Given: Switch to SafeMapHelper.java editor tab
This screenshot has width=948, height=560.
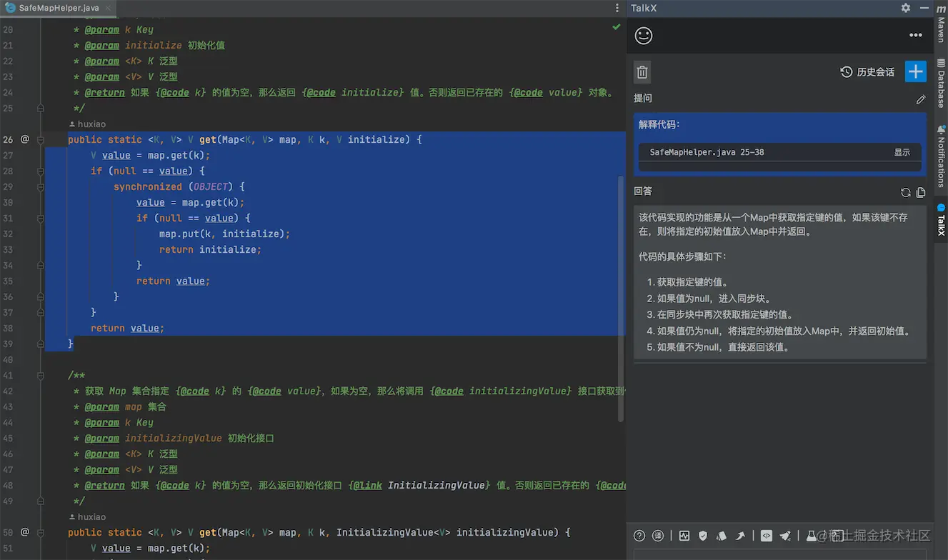Looking at the screenshot, I should (x=59, y=8).
